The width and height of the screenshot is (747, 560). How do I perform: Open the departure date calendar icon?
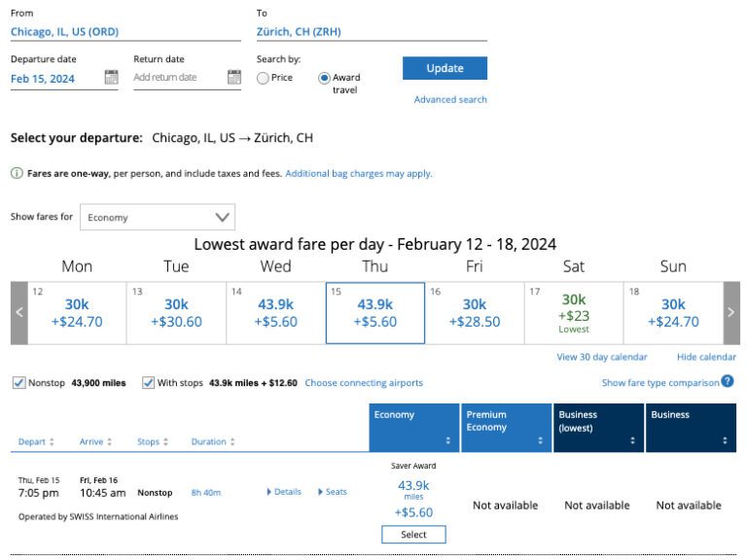pyautogui.click(x=111, y=78)
